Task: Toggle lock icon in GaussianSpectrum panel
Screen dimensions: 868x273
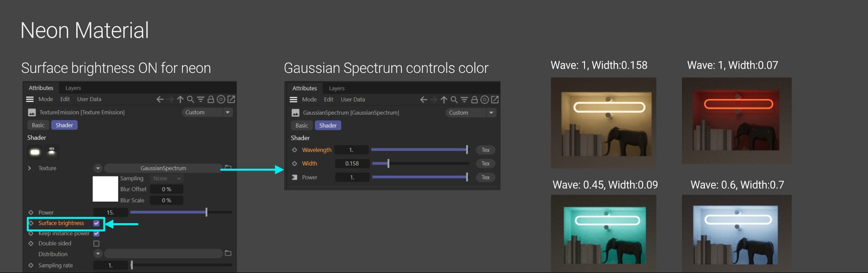Action: click(474, 100)
